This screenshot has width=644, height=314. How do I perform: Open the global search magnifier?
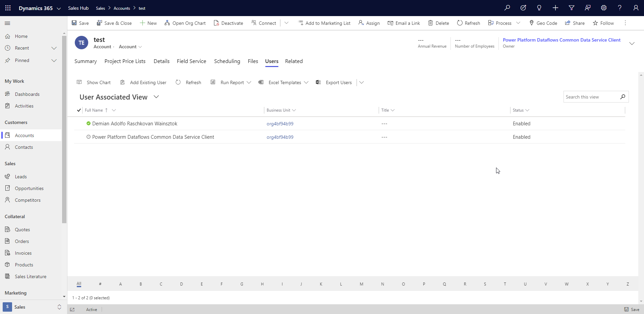tap(507, 8)
